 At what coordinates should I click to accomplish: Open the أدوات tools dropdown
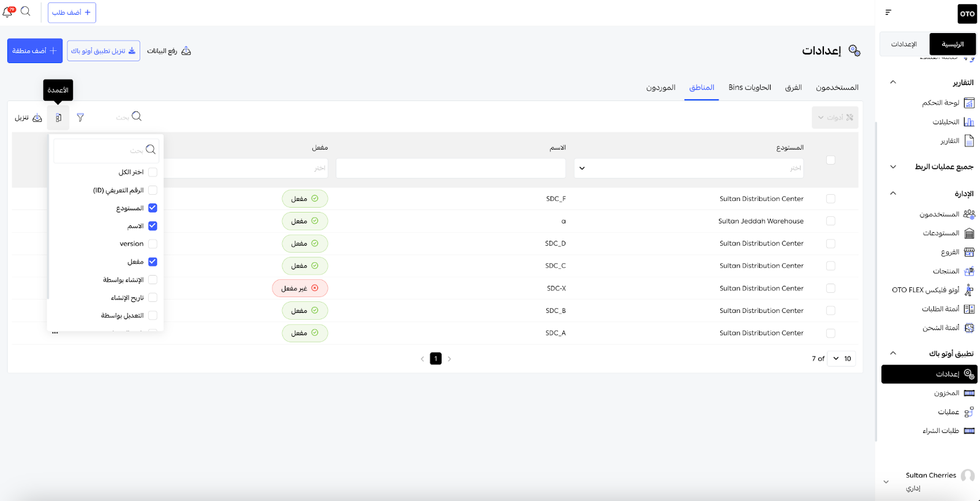click(835, 118)
